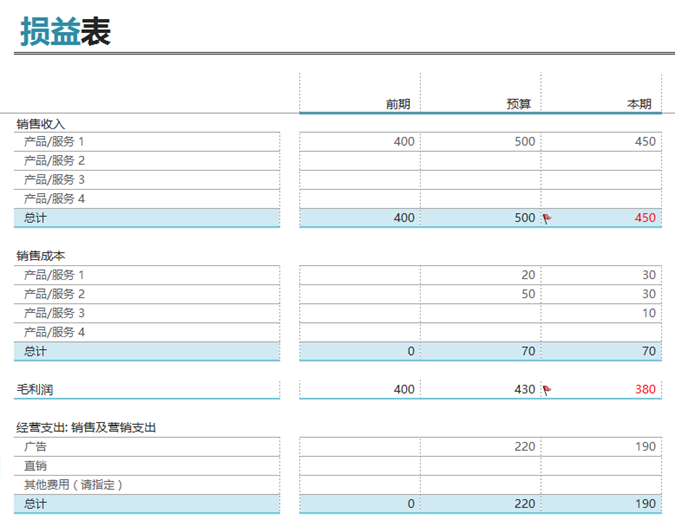Screen dimensions: 675x520
Task: Select 预算 value 220 in 广告 row
Action: coord(525,447)
